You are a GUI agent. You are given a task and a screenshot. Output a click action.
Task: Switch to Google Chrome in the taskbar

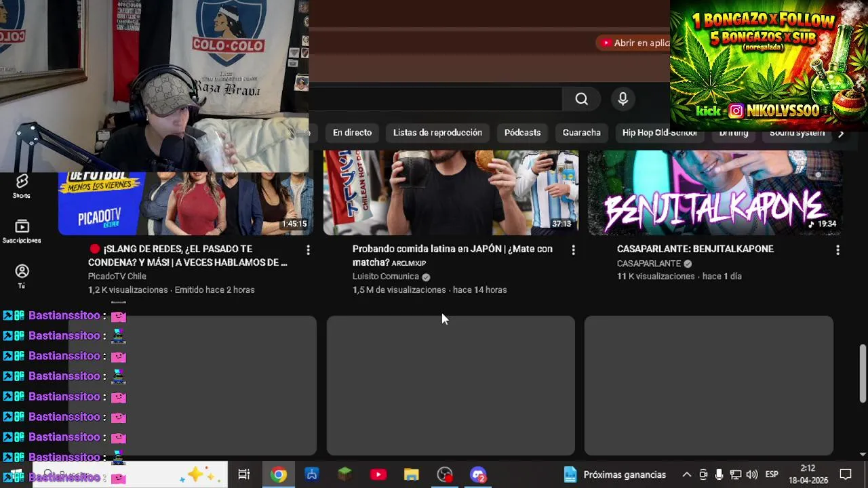pos(278,474)
